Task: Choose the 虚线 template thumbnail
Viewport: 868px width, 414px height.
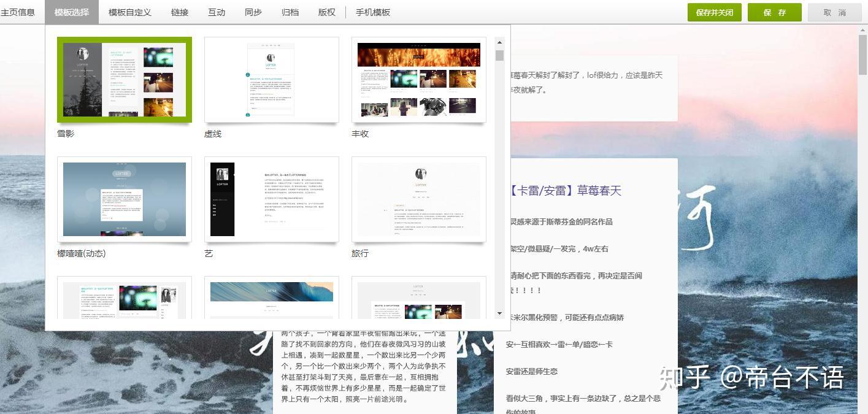Action: [272, 80]
